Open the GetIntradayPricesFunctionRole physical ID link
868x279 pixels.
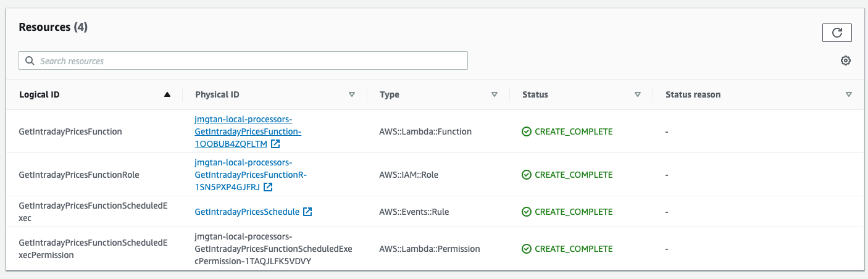[x=250, y=175]
